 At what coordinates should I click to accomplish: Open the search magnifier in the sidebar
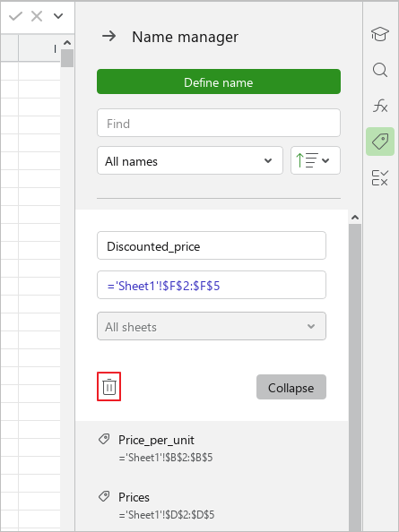[380, 70]
